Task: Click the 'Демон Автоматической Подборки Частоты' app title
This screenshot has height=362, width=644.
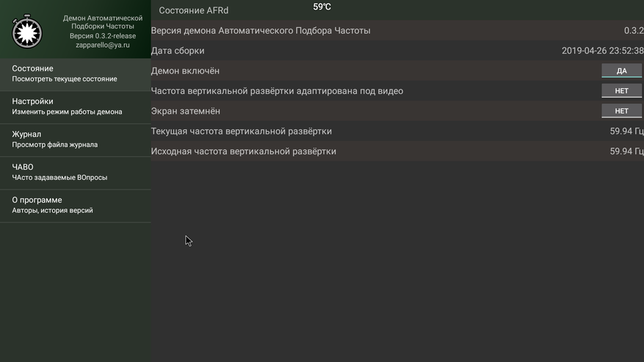Action: (x=103, y=22)
